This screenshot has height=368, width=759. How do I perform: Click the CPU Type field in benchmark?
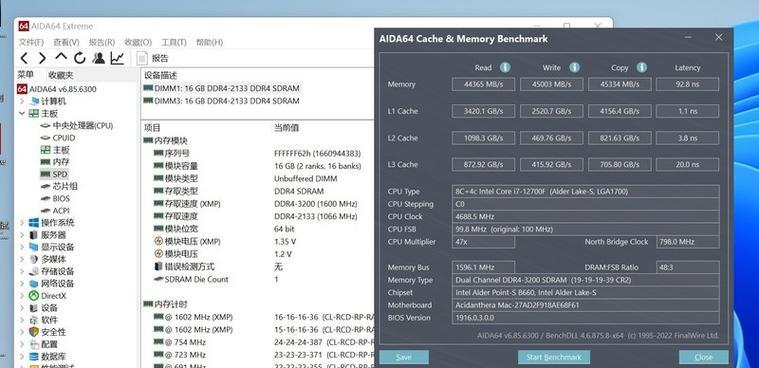(586, 191)
